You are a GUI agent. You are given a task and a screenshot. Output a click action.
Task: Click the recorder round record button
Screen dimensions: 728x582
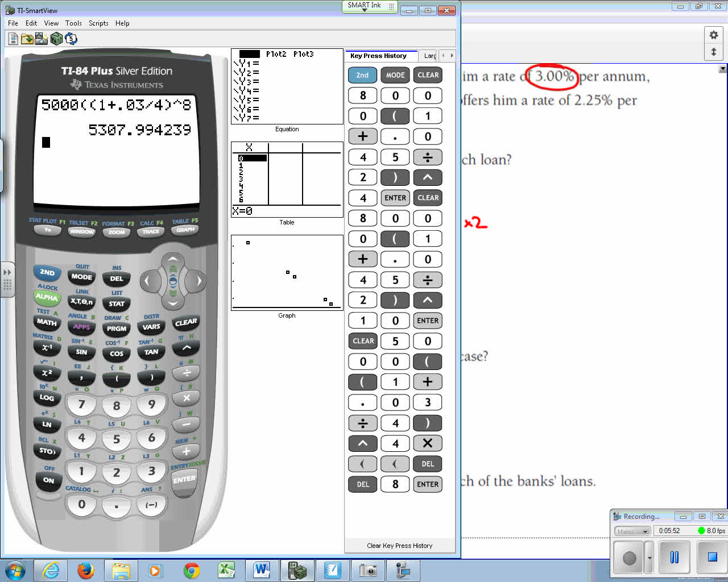pos(629,558)
